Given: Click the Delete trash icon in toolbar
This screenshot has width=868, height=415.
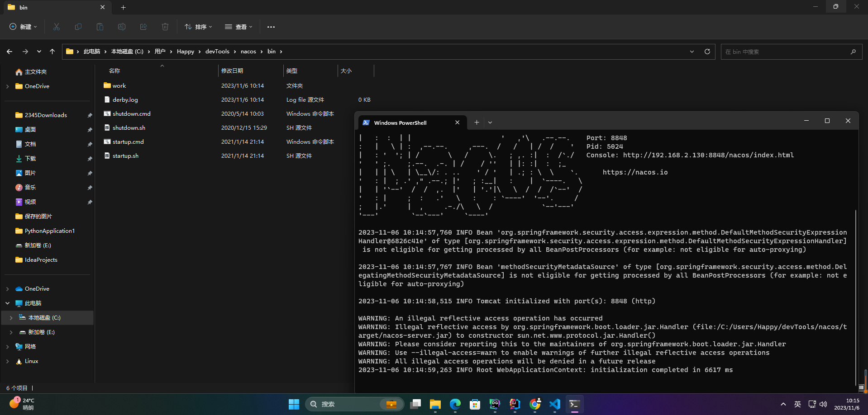Looking at the screenshot, I should point(165,27).
